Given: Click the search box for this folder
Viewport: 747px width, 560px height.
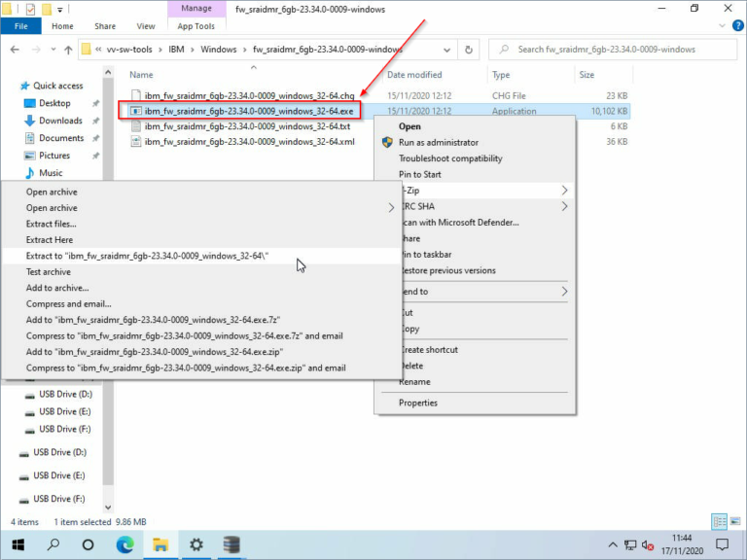Looking at the screenshot, I should [613, 49].
